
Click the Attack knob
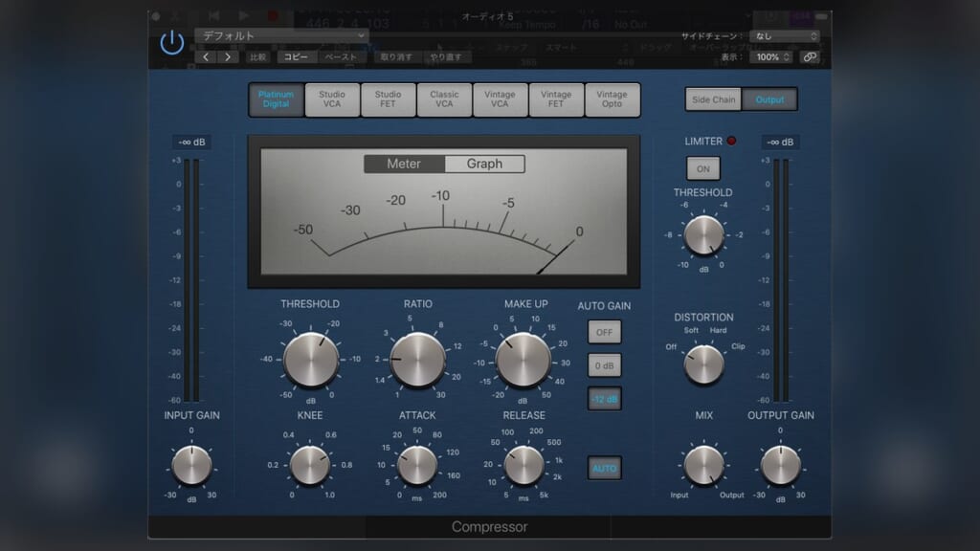tap(417, 466)
